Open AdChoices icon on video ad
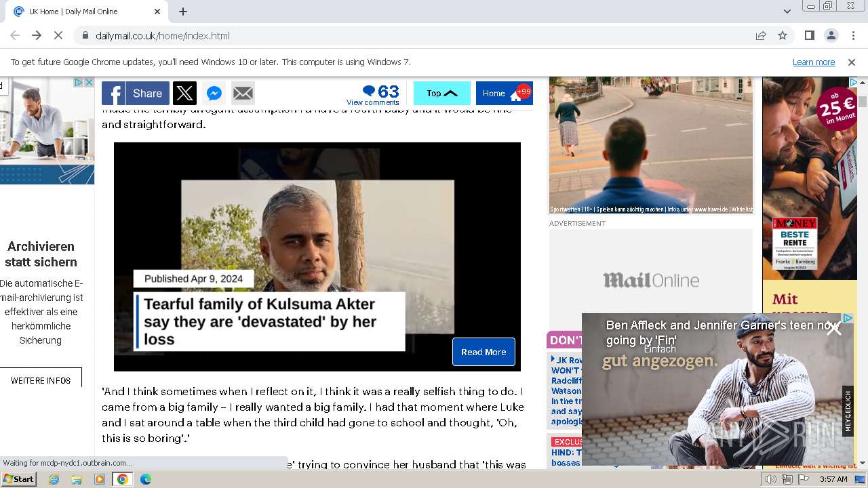 848,318
